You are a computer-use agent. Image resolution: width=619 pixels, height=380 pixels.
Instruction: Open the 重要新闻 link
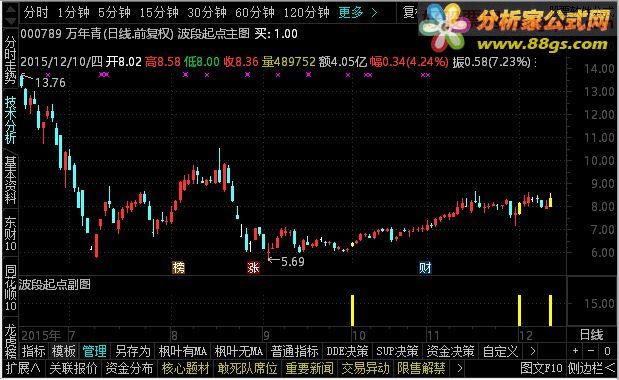(310, 369)
